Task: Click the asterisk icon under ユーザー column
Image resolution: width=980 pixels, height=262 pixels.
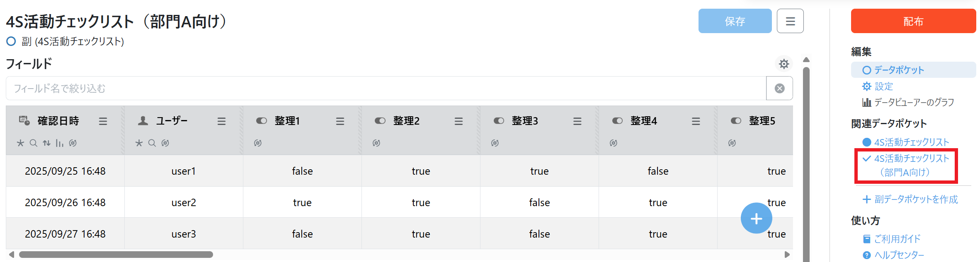Action: tap(139, 143)
